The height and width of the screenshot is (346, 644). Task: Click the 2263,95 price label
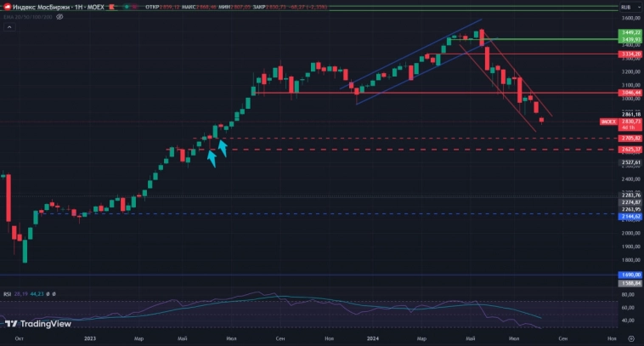(x=630, y=210)
